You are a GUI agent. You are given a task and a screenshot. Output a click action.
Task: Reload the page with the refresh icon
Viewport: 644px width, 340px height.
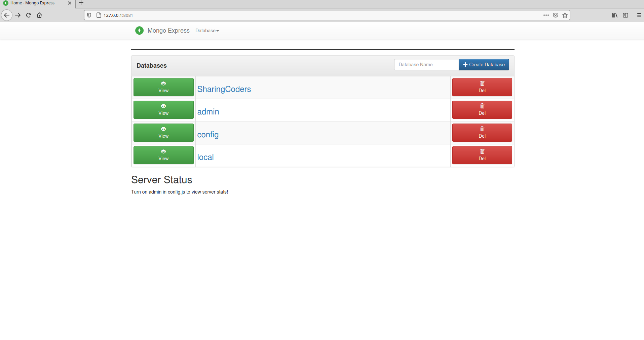pos(29,15)
